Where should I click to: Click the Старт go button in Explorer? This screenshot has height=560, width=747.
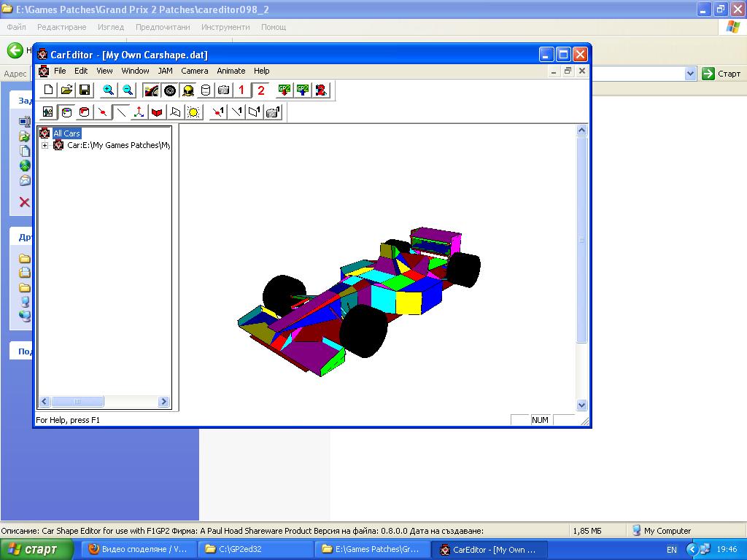[x=721, y=74]
